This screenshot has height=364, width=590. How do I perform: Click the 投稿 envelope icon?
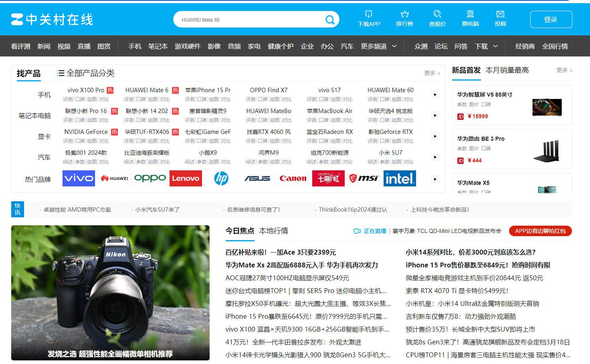[500, 14]
